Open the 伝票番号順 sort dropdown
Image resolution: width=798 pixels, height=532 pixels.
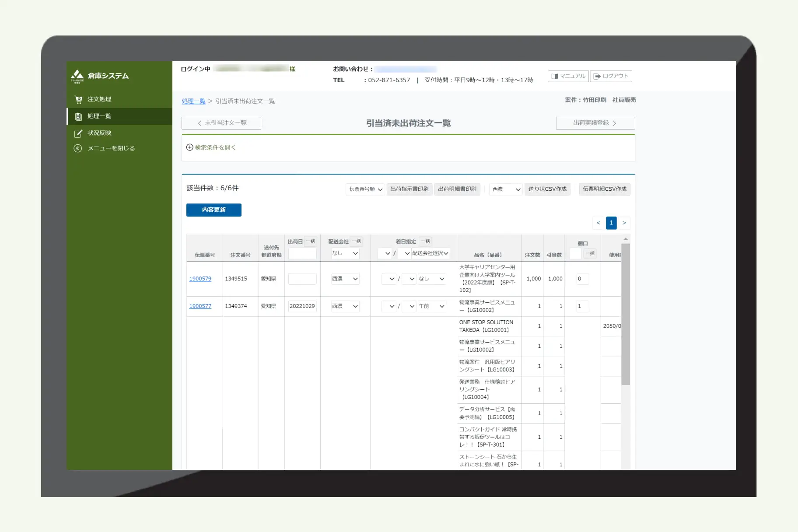tap(365, 189)
